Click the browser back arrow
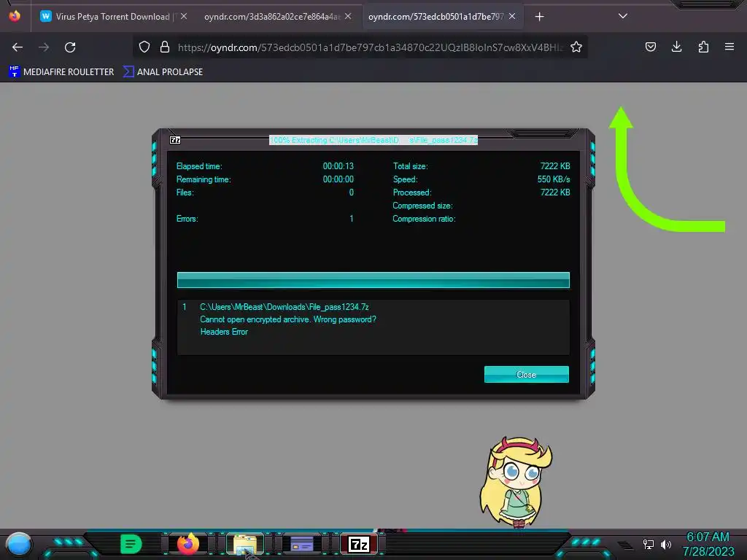 click(18, 47)
